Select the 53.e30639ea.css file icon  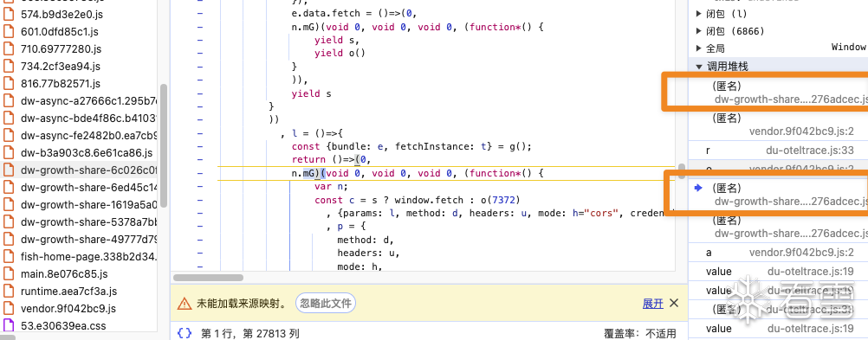[9, 325]
